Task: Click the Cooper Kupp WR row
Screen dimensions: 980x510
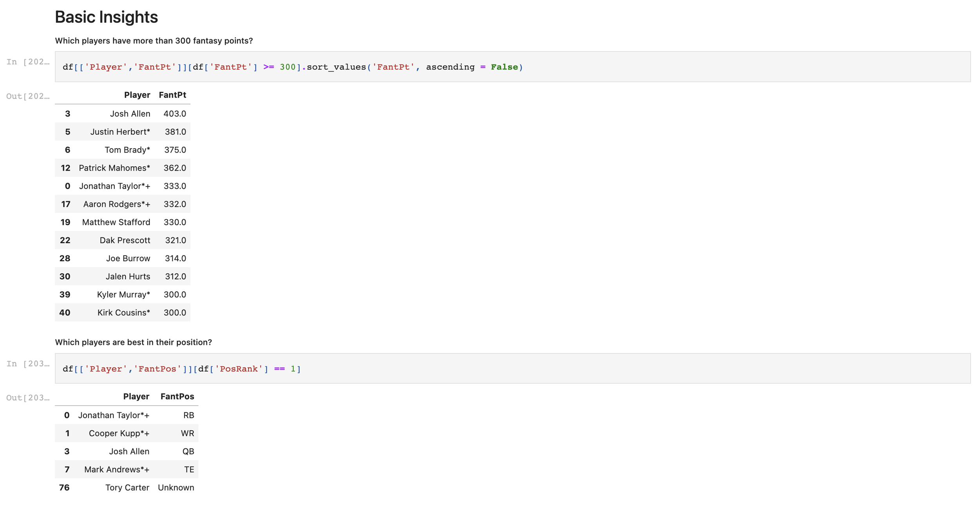Action: pyautogui.click(x=119, y=433)
